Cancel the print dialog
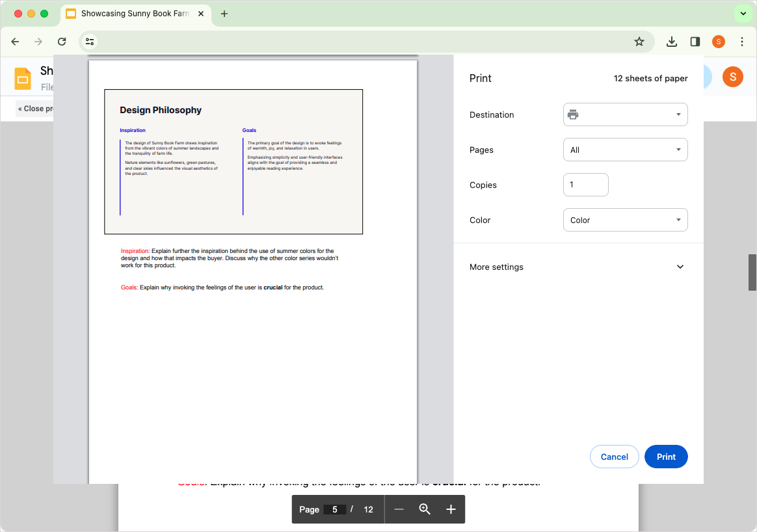 (x=614, y=457)
